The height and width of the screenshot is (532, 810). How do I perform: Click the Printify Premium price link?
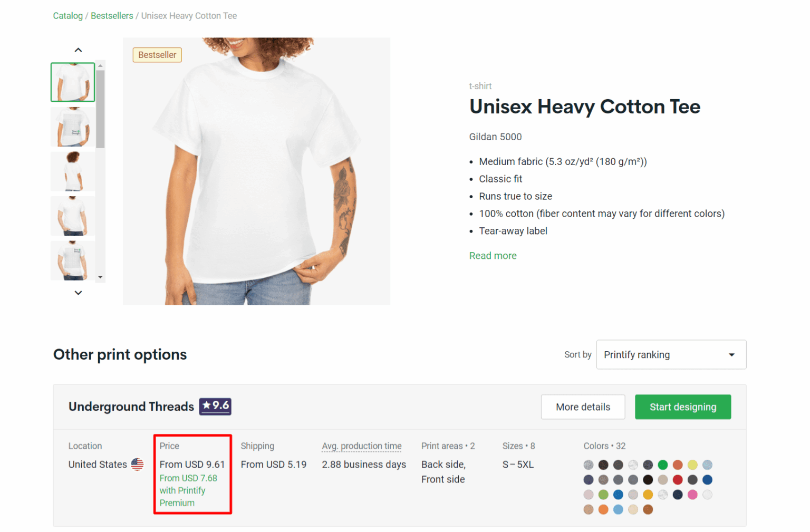(x=188, y=490)
